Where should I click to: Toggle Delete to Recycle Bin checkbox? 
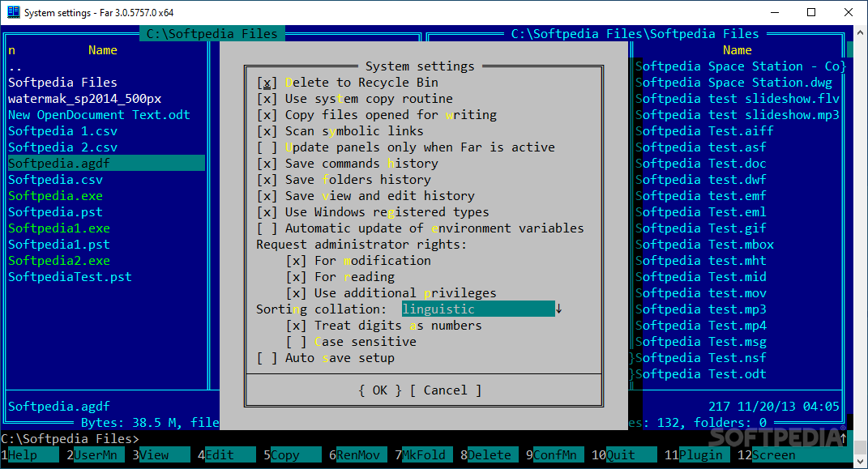pos(267,83)
